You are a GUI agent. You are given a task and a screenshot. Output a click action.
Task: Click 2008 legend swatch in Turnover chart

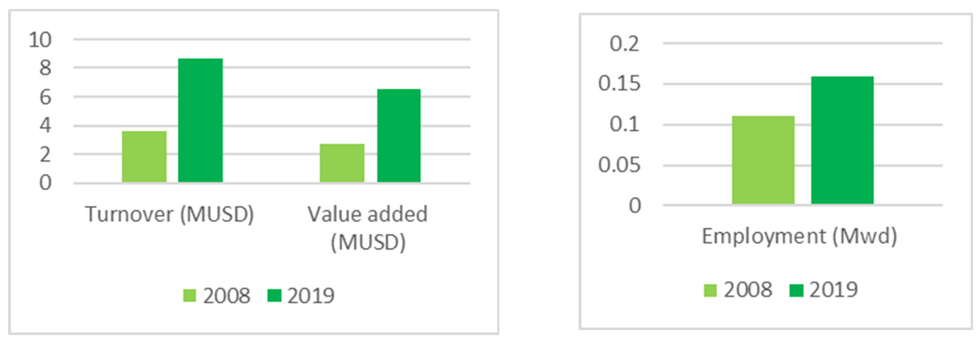coord(190,295)
